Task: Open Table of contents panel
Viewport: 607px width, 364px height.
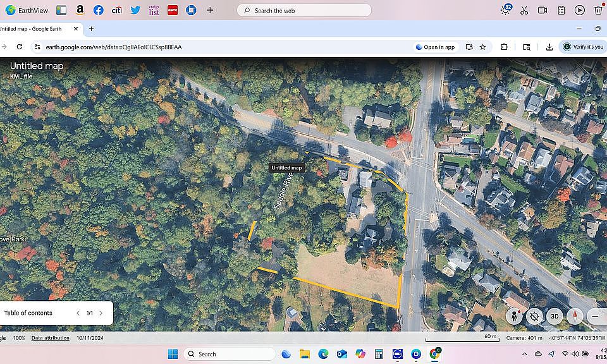Action: tap(28, 313)
